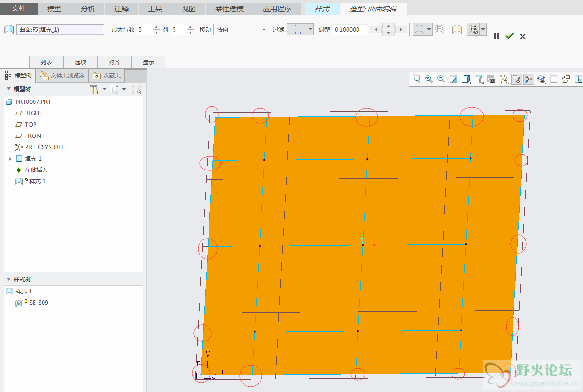The width and height of the screenshot is (583, 392).
Task: Cancel the surface edit with X
Action: point(522,36)
